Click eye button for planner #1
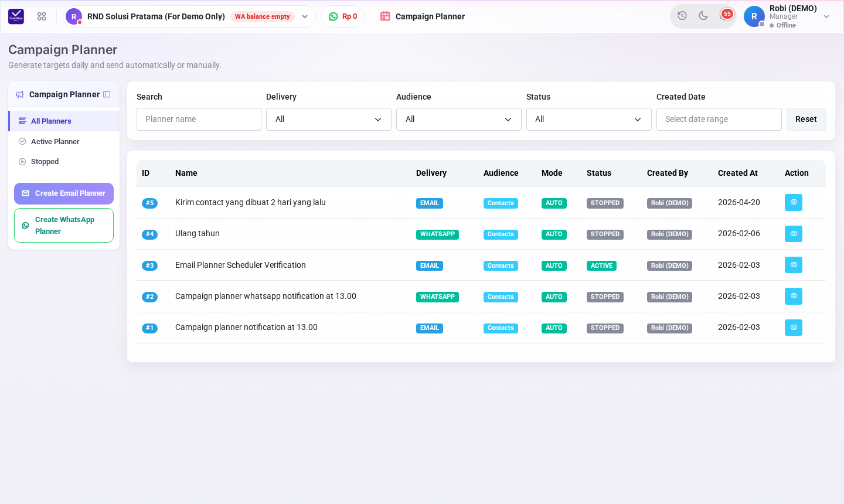The height and width of the screenshot is (504, 844). 794,328
